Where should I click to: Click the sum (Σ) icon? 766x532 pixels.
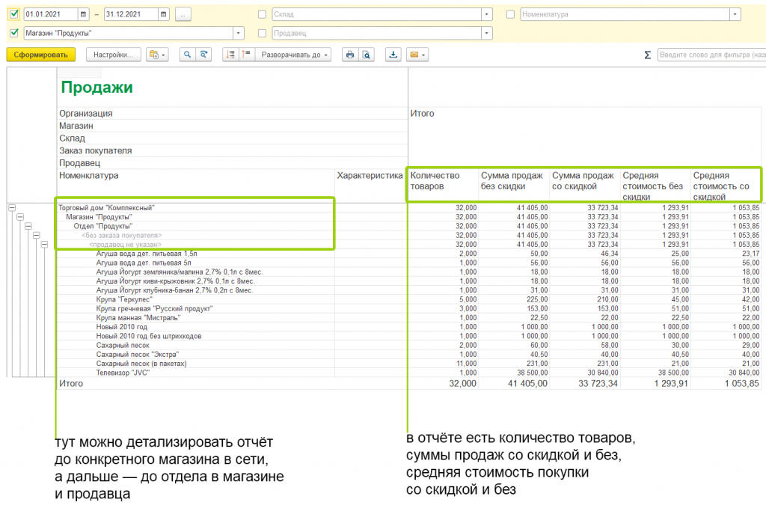click(648, 55)
